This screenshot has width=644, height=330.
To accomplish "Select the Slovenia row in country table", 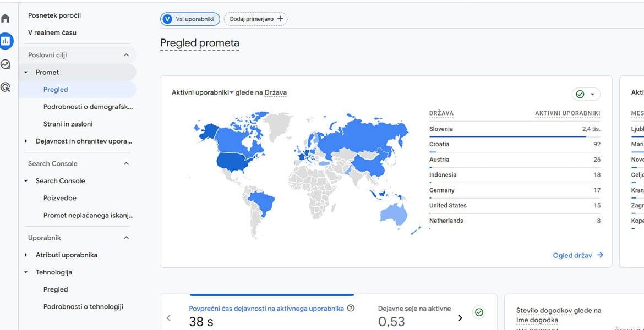I will 514,129.
